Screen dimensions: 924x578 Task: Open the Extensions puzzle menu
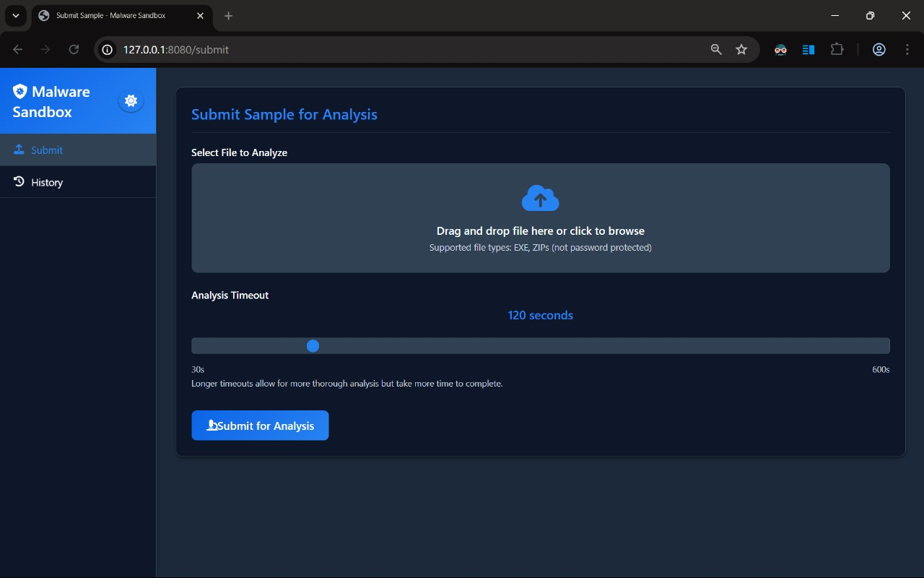pos(837,50)
